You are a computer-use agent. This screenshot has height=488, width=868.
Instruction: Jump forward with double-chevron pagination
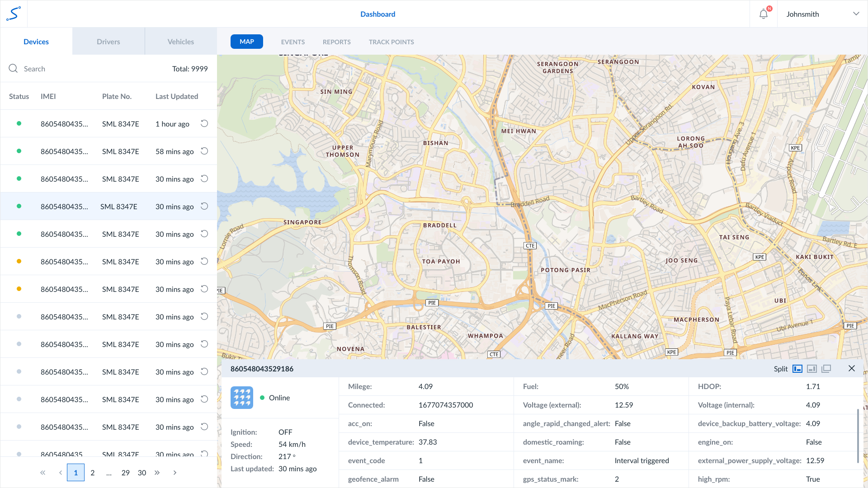(157, 473)
